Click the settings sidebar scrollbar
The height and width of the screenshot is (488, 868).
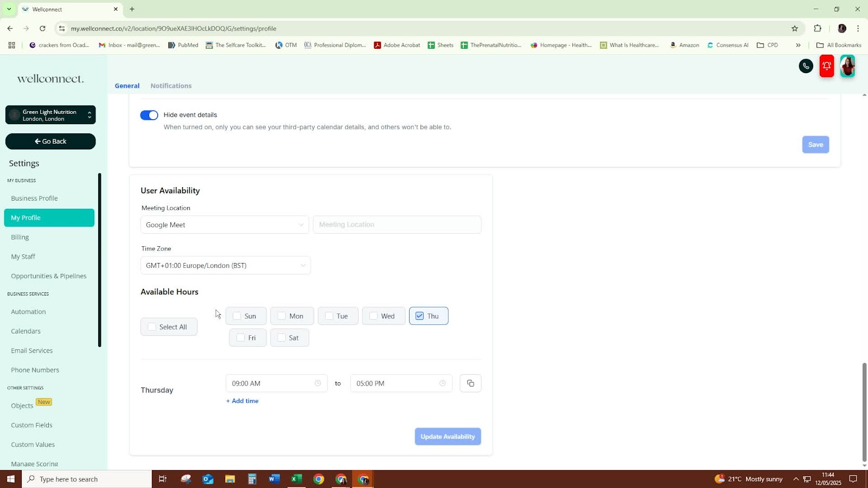(99, 260)
